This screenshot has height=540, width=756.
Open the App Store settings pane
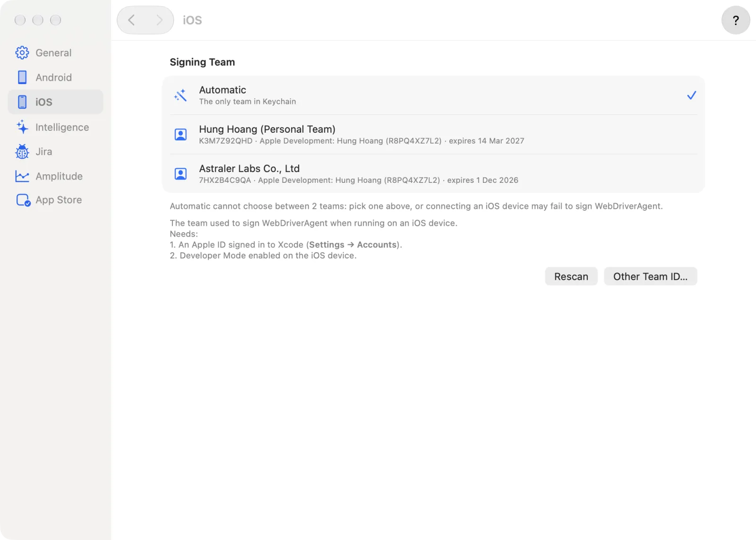(x=55, y=200)
